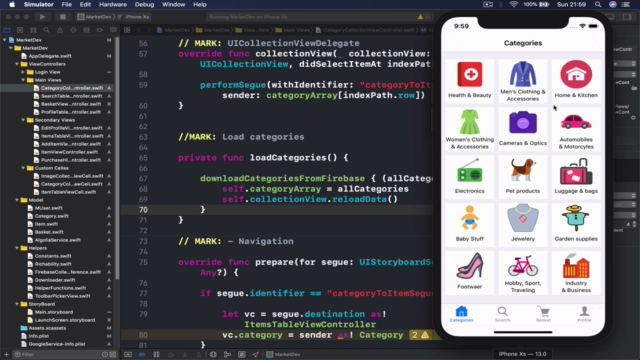Screen dimensions: 640x360
Task: Click the iPhone Xs scheme destination
Action: click(137, 17)
